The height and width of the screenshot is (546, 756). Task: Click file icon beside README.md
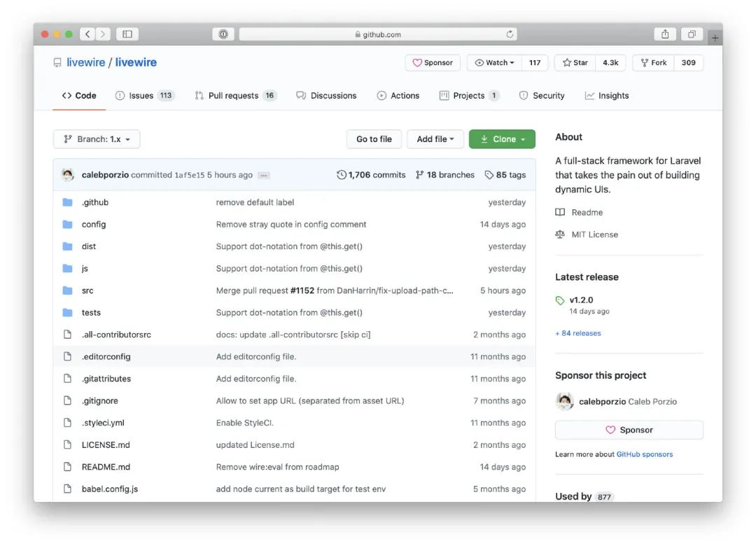coord(67,466)
